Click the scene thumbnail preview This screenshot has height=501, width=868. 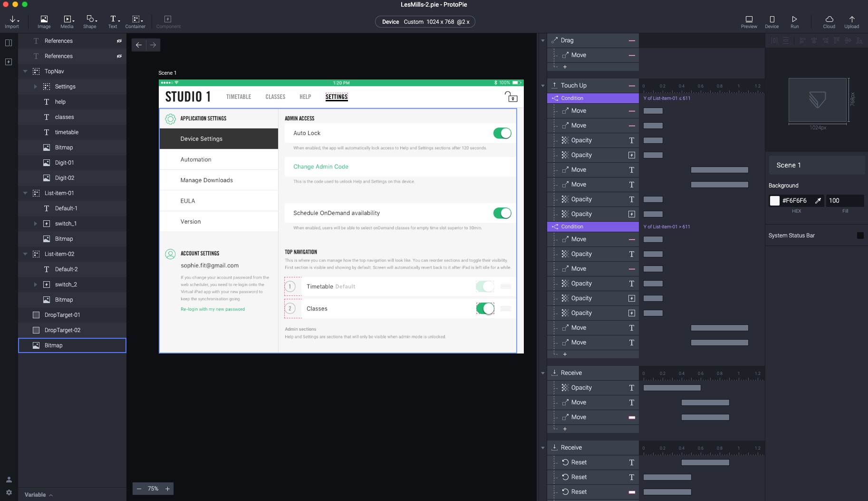818,100
